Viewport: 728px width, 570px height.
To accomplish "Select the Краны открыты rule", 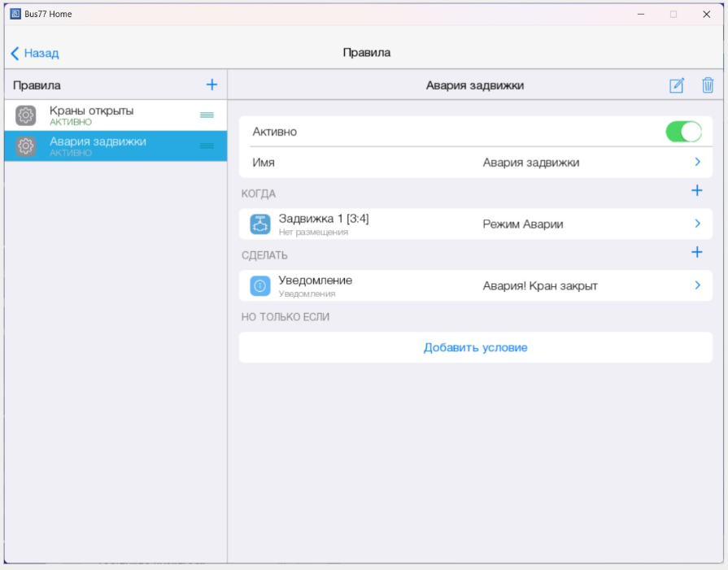I will pyautogui.click(x=116, y=115).
